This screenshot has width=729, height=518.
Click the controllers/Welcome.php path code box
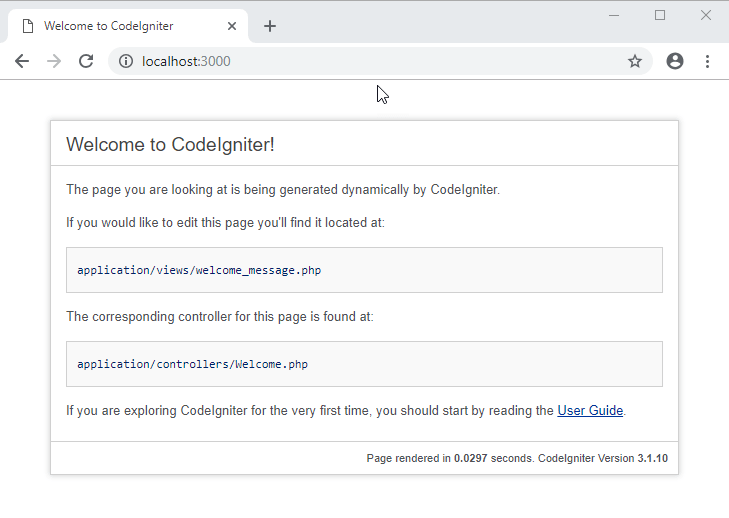pyautogui.click(x=364, y=364)
